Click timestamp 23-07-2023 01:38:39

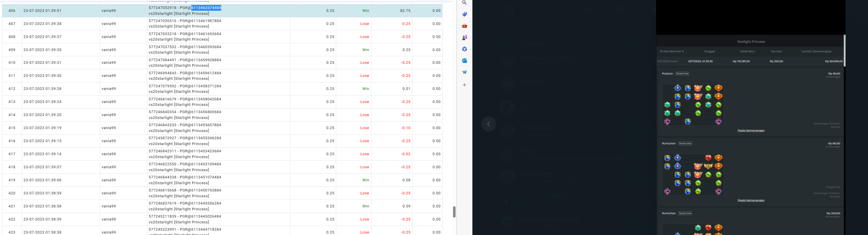(42, 220)
